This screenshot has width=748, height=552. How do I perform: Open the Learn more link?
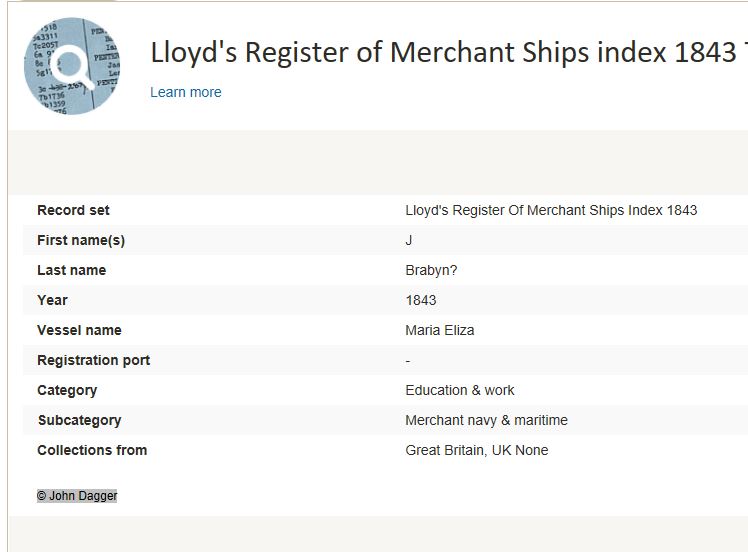pyautogui.click(x=186, y=92)
